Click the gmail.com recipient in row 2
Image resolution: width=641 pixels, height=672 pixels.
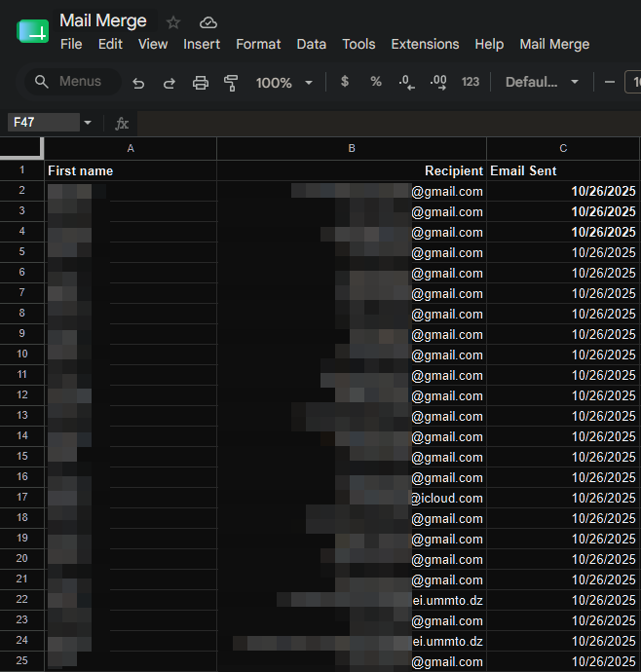[352, 191]
